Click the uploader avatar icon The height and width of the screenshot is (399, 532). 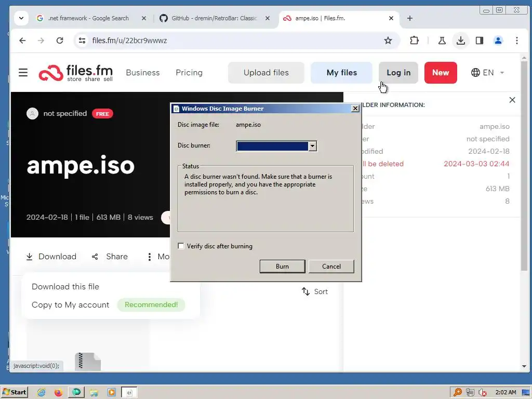(x=32, y=113)
